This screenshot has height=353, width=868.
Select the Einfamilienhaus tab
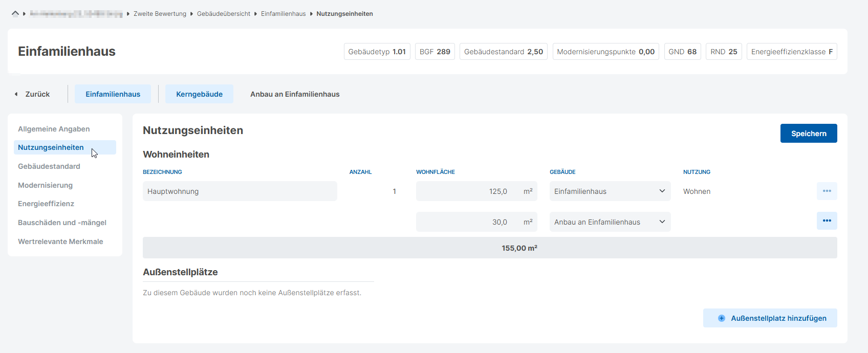pos(113,94)
